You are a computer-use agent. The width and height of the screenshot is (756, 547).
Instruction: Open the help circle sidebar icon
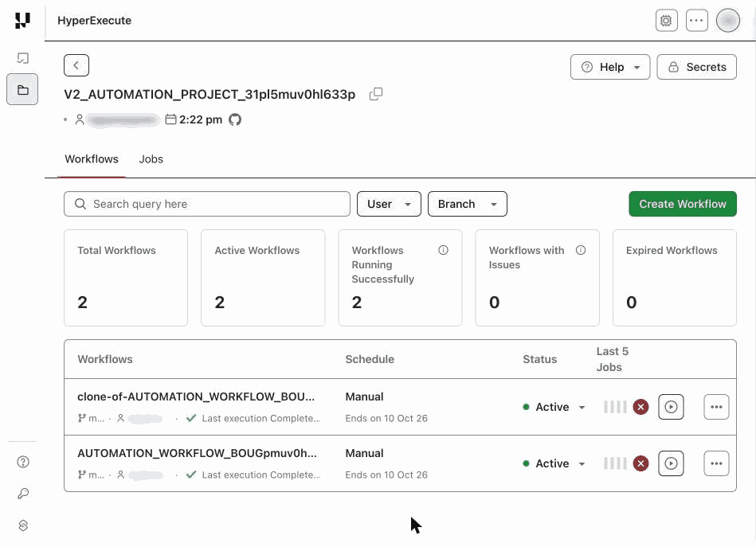coord(22,462)
